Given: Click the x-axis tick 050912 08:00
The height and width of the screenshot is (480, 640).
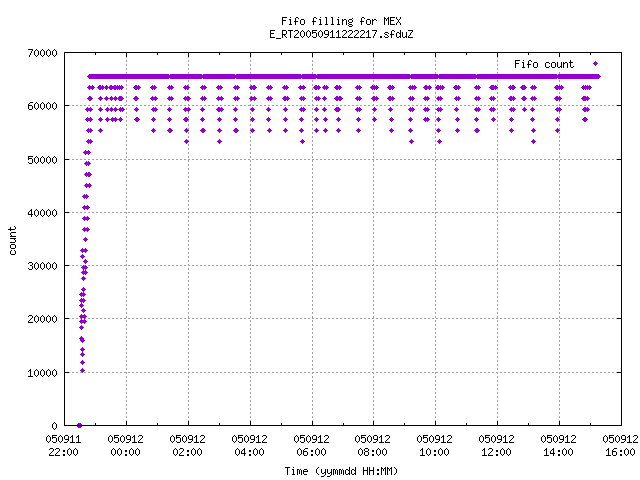Looking at the screenshot, I should 373,446.
